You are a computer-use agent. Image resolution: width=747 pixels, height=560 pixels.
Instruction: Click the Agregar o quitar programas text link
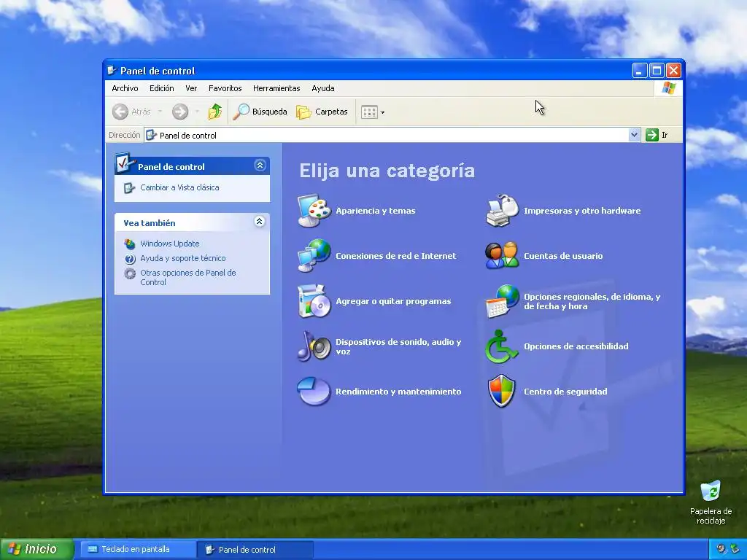tap(393, 301)
